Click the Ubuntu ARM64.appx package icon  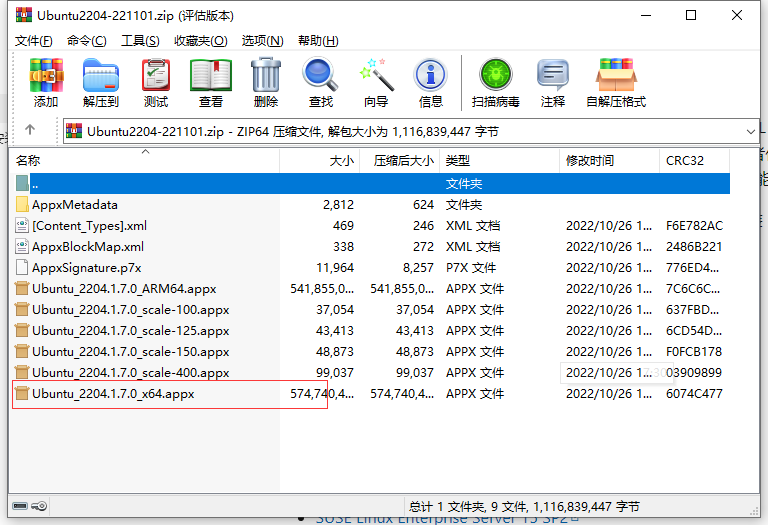(x=22, y=288)
